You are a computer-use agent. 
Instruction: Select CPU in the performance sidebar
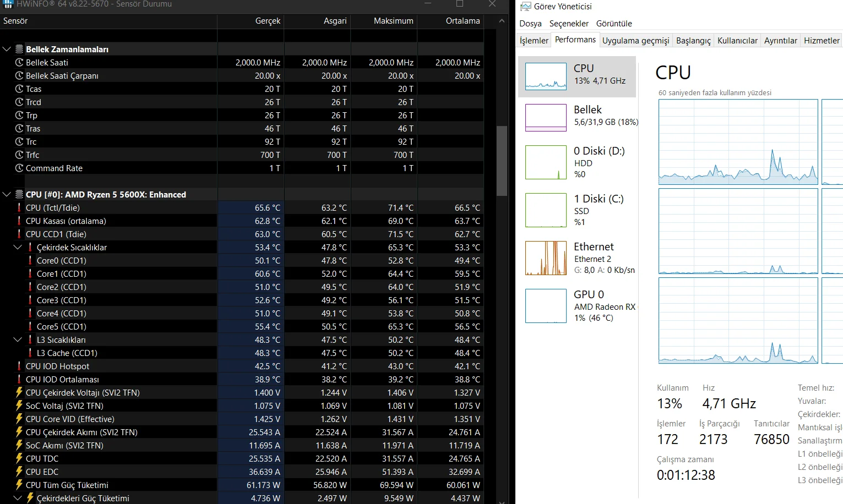click(x=577, y=76)
